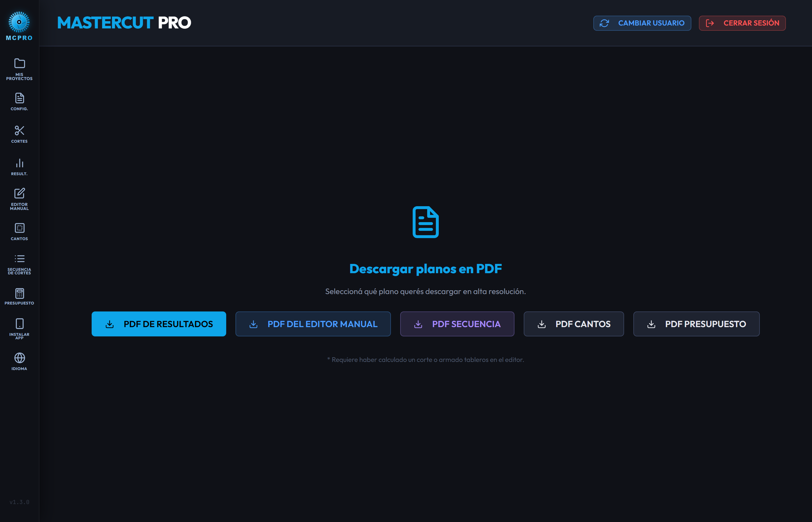The image size is (812, 522).
Task: Go to Presupuesto label in sidebar
Action: click(x=19, y=303)
